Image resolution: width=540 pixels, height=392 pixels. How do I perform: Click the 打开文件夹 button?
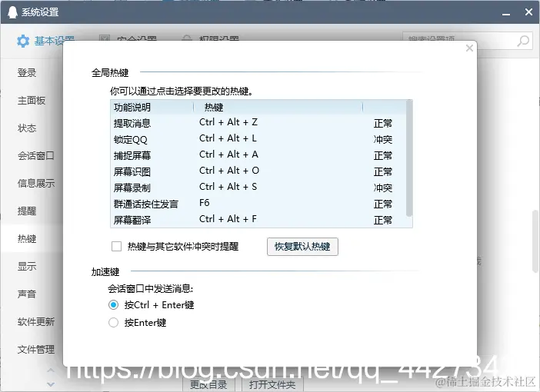272,385
